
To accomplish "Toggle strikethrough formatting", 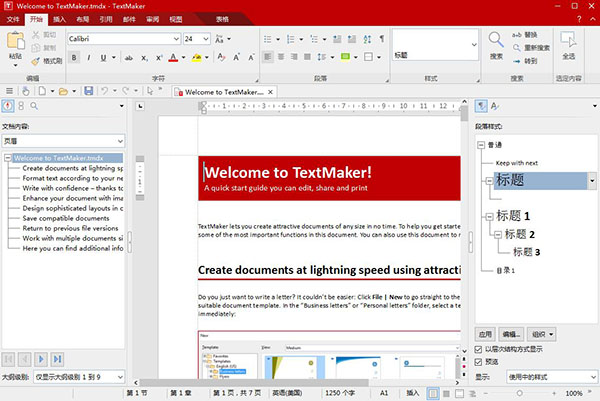I will (129, 58).
